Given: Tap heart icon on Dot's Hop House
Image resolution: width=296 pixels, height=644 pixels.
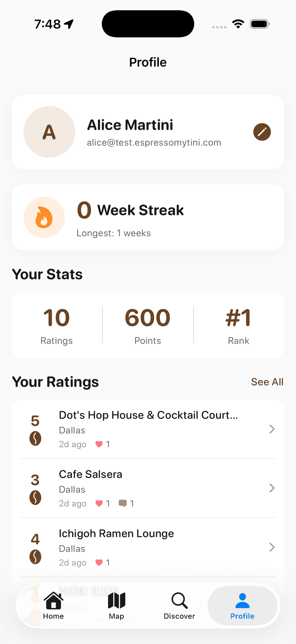Looking at the screenshot, I should (99, 444).
